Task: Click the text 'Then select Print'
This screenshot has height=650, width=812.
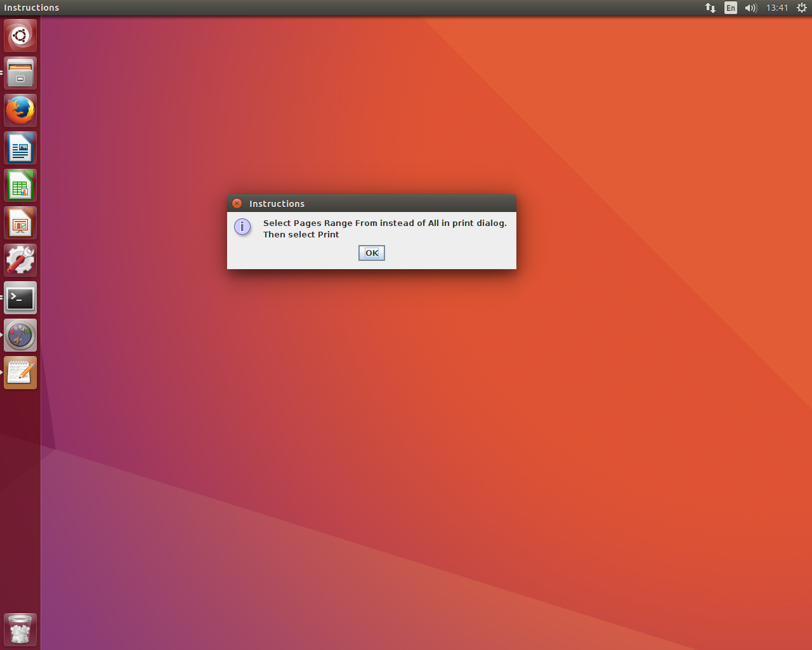Action: click(x=301, y=234)
